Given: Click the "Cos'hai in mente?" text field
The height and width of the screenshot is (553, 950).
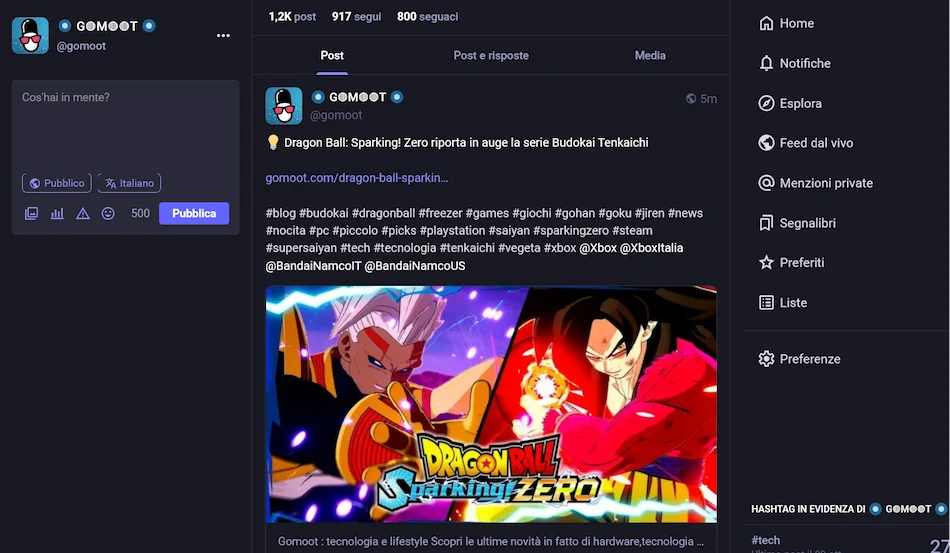Looking at the screenshot, I should pyautogui.click(x=125, y=120).
